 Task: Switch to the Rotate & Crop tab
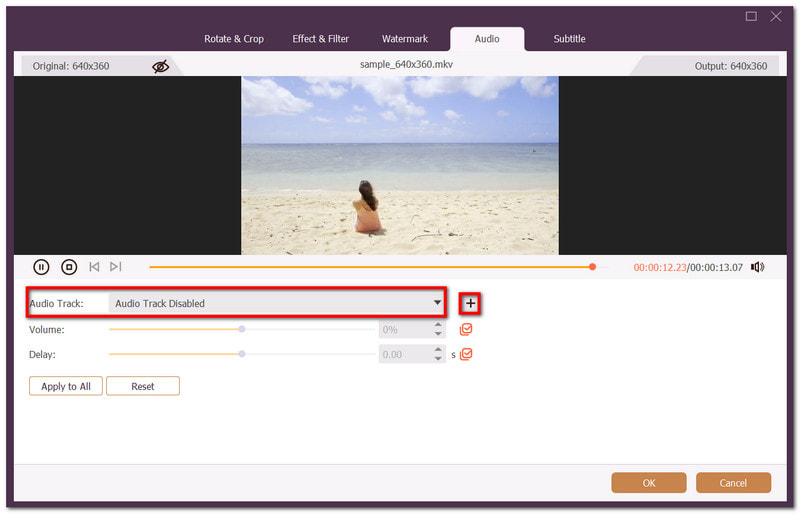(x=234, y=39)
